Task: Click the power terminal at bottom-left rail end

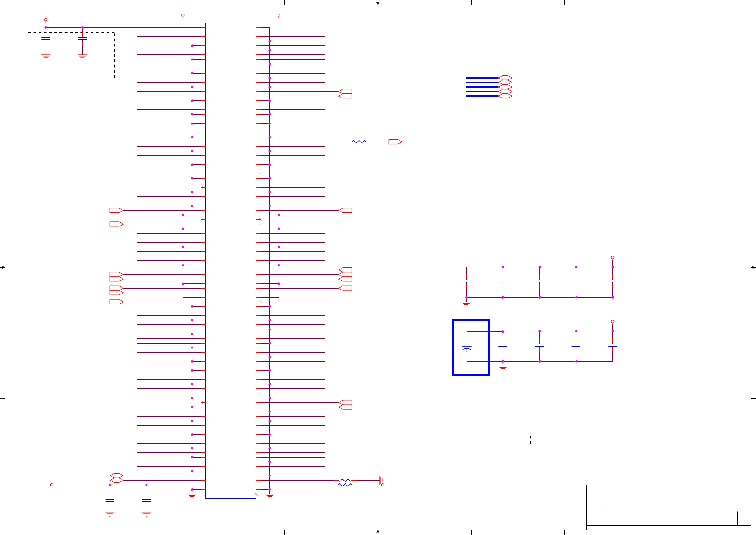Action: point(52,485)
